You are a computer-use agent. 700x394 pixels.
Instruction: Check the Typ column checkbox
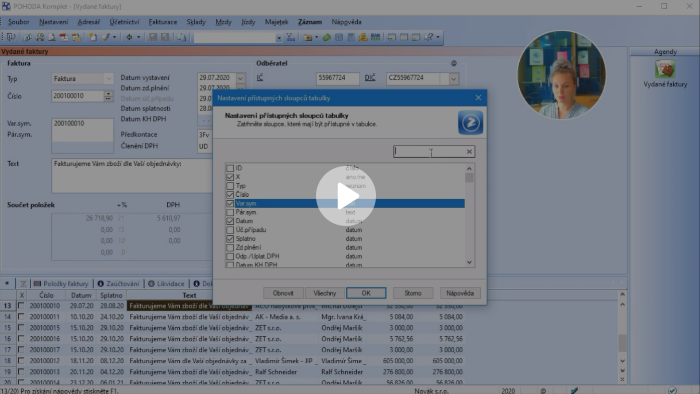click(230, 186)
